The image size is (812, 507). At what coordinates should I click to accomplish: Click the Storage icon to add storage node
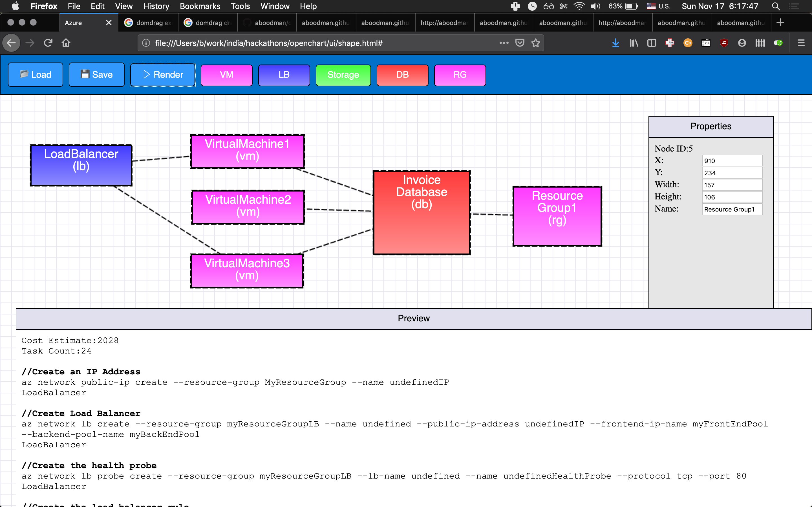coord(343,74)
